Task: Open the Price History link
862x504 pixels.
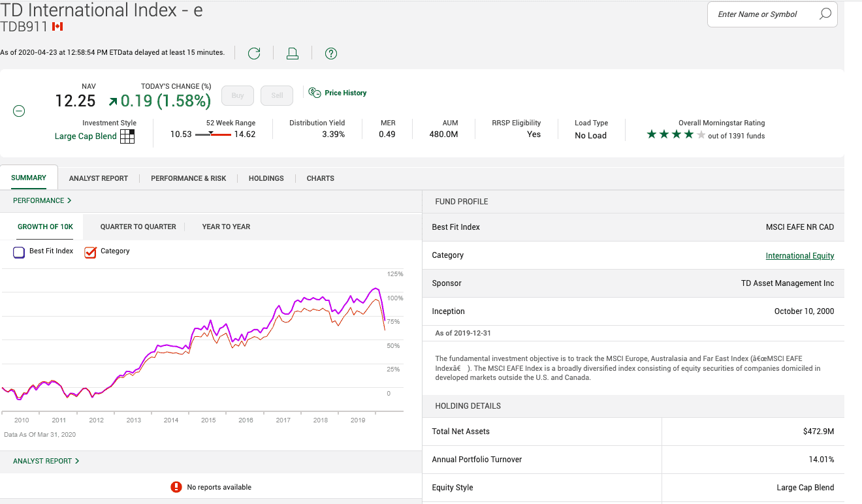Action: pos(345,93)
